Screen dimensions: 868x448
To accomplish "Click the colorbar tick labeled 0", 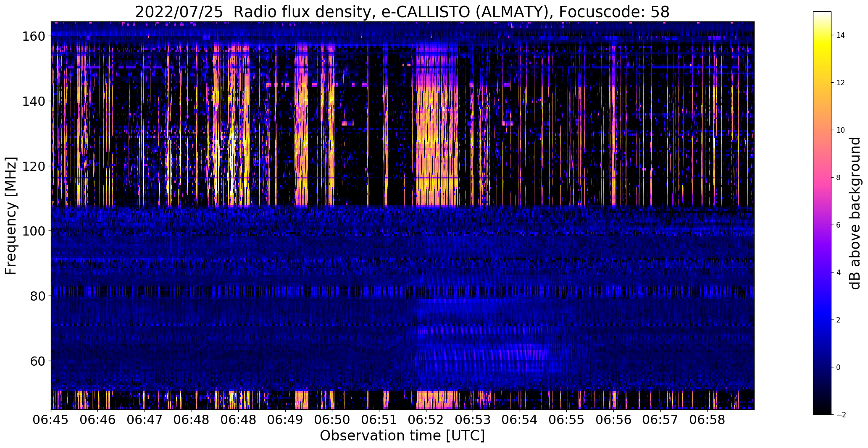I will pos(839,367).
